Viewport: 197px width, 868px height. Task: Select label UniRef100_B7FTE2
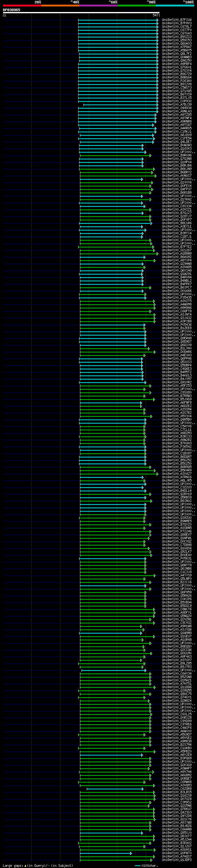(176, 247)
